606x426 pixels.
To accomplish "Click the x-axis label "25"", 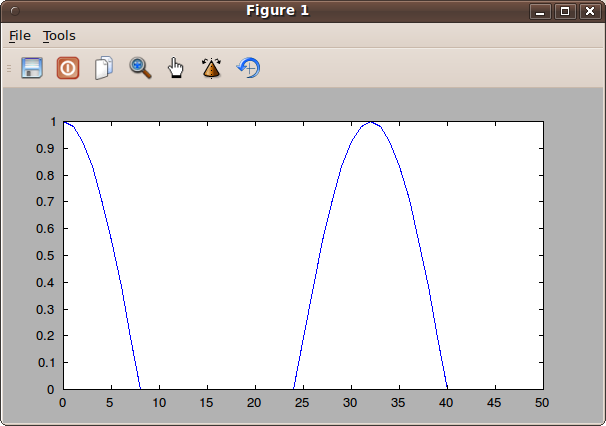I will point(302,403).
